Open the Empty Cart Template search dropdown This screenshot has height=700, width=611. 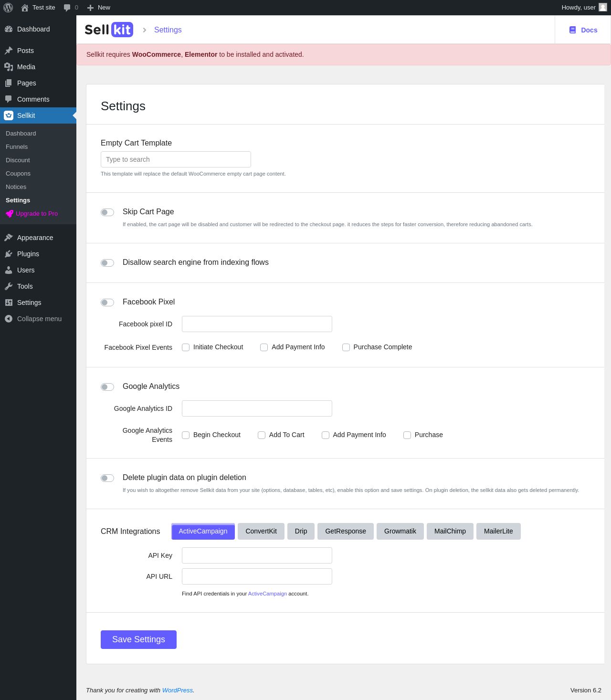176,159
